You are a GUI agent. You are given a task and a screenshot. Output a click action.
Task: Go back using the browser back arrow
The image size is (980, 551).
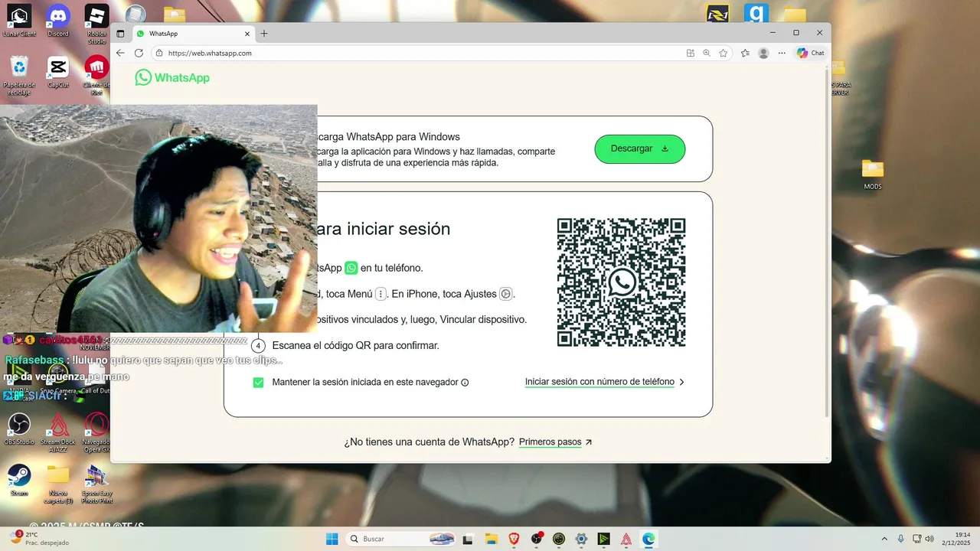120,53
